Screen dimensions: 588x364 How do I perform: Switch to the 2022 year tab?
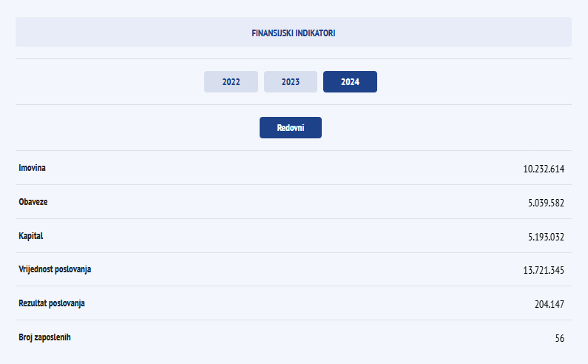231,82
